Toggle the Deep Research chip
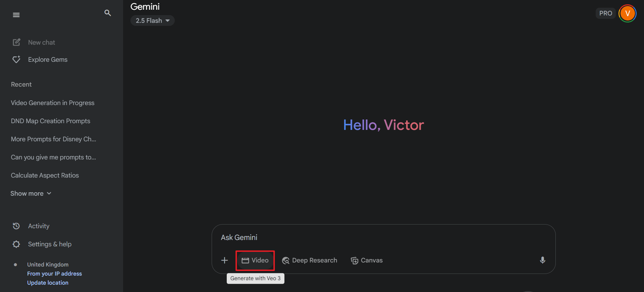The width and height of the screenshot is (644, 292). point(310,260)
